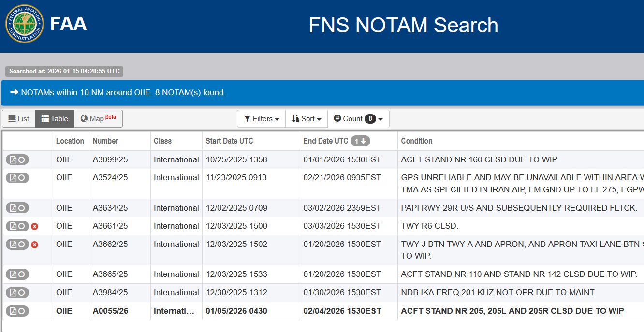The height and width of the screenshot is (332, 644).
Task: Click the FAA seal logo
Action: coord(24,24)
